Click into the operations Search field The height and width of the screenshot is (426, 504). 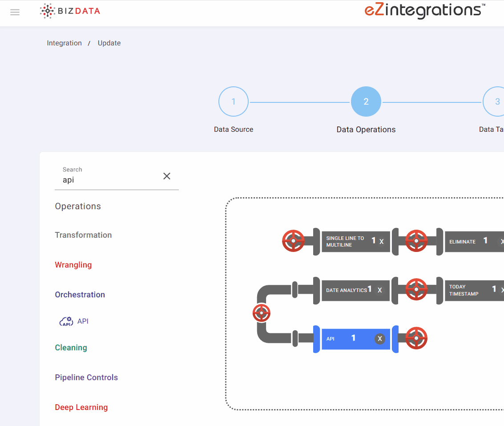tap(109, 180)
